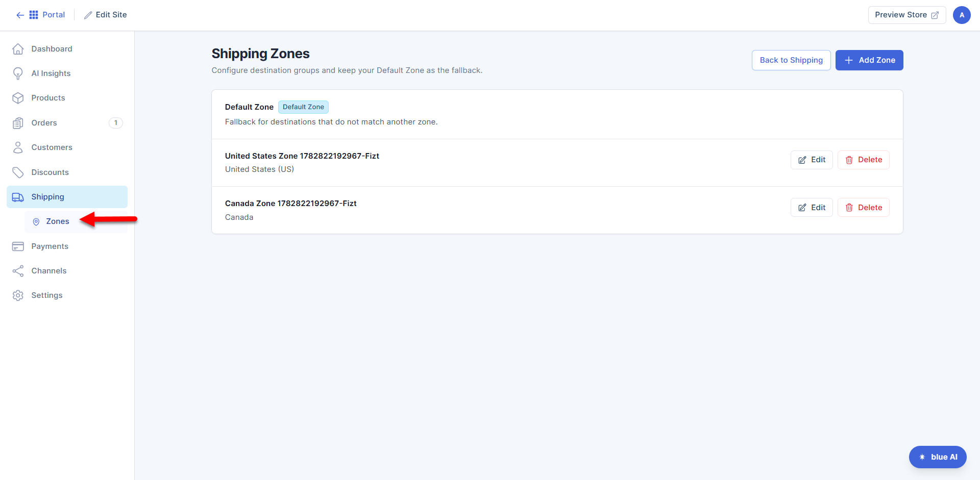Image resolution: width=980 pixels, height=480 pixels.
Task: Click the Customers person icon
Action: pyautogui.click(x=18, y=147)
